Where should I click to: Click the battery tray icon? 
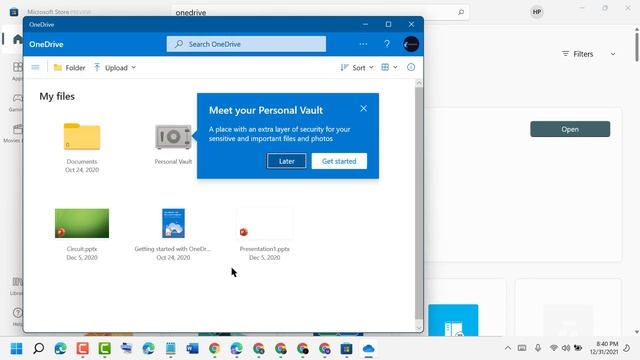pos(578,348)
